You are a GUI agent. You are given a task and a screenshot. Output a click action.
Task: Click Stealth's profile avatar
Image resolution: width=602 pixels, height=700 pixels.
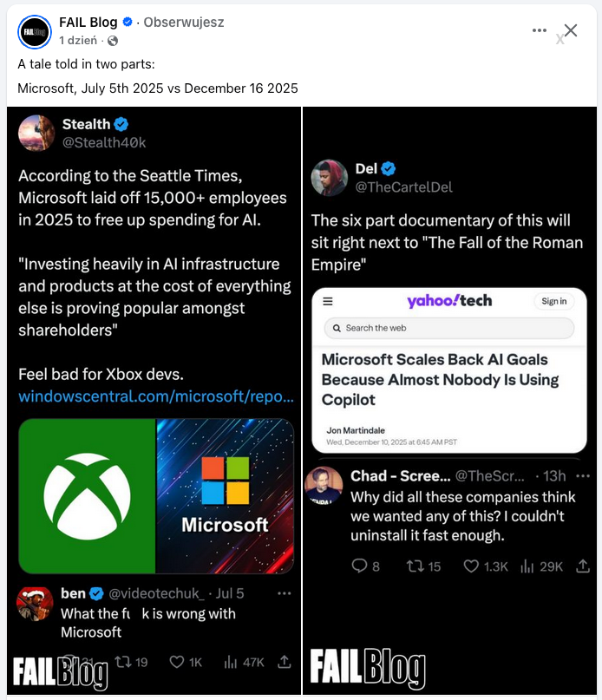point(36,133)
